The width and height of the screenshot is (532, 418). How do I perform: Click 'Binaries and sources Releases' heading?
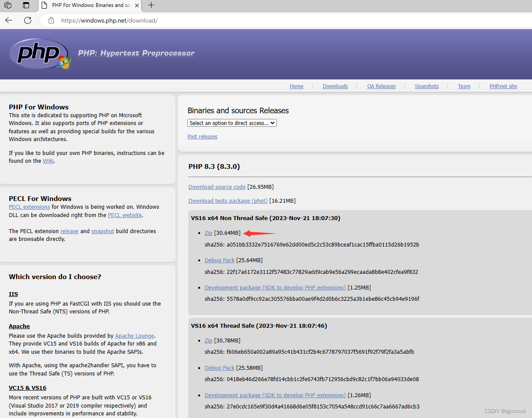click(x=238, y=111)
